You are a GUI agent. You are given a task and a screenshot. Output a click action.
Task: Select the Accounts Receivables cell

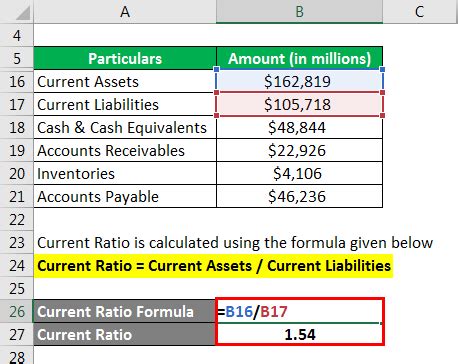[125, 150]
